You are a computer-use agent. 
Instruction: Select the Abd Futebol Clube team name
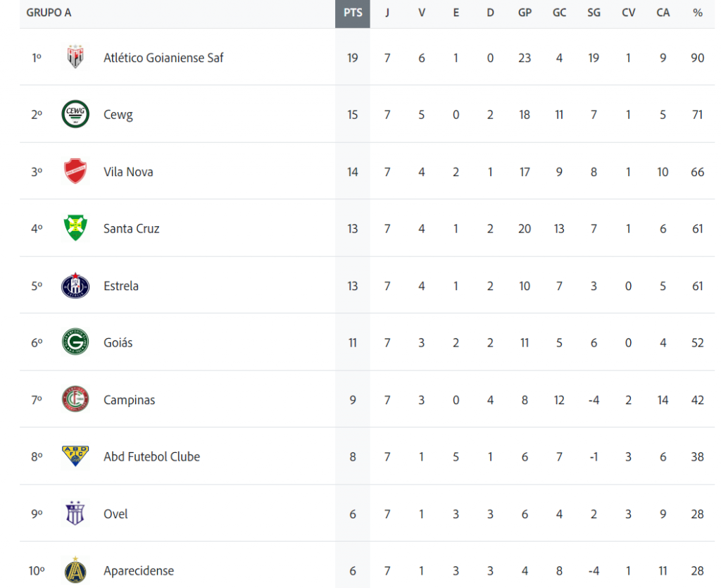click(x=151, y=457)
